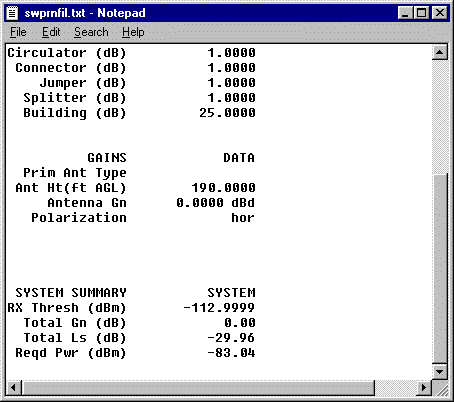Open the File menu

click(18, 32)
